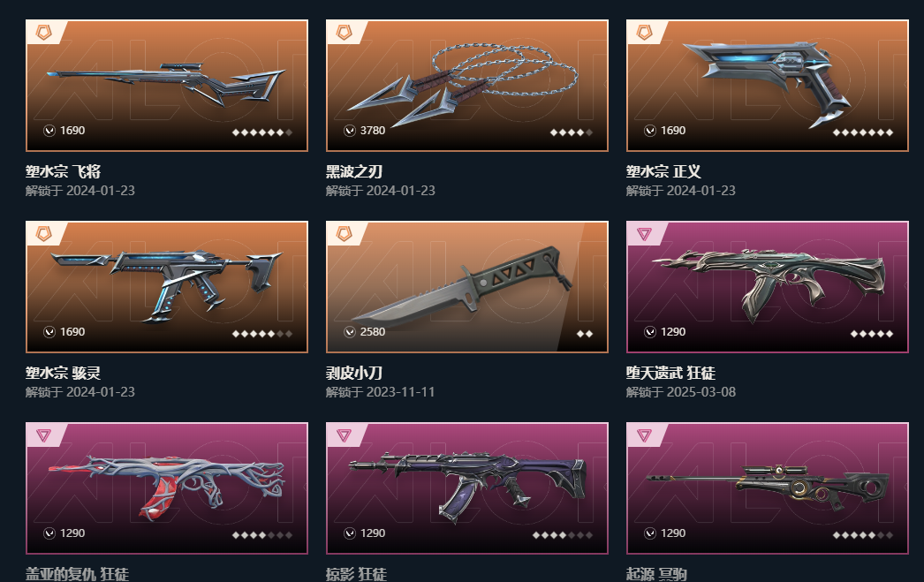Click tier badge icon on 塑水宗 正义 card
924x582 pixels.
coord(645,33)
